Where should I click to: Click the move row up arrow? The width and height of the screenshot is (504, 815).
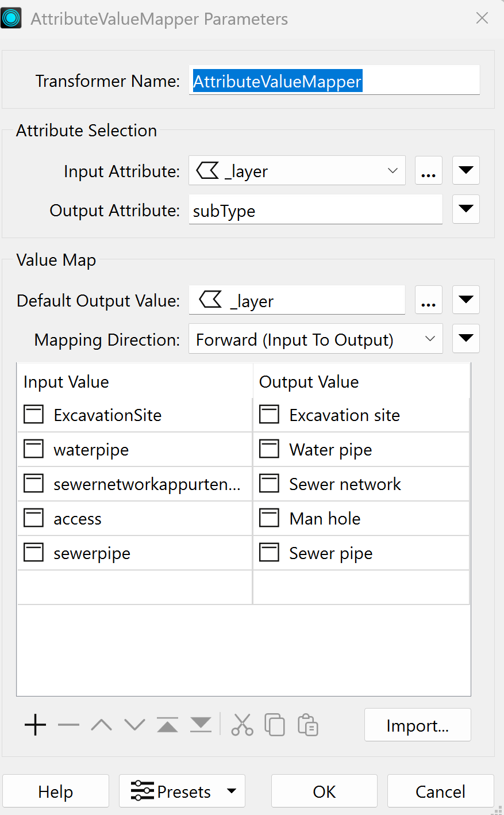pyautogui.click(x=102, y=725)
